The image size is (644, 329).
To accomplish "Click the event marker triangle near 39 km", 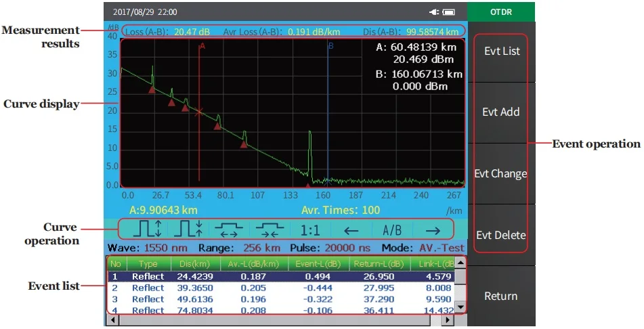I will (172, 102).
